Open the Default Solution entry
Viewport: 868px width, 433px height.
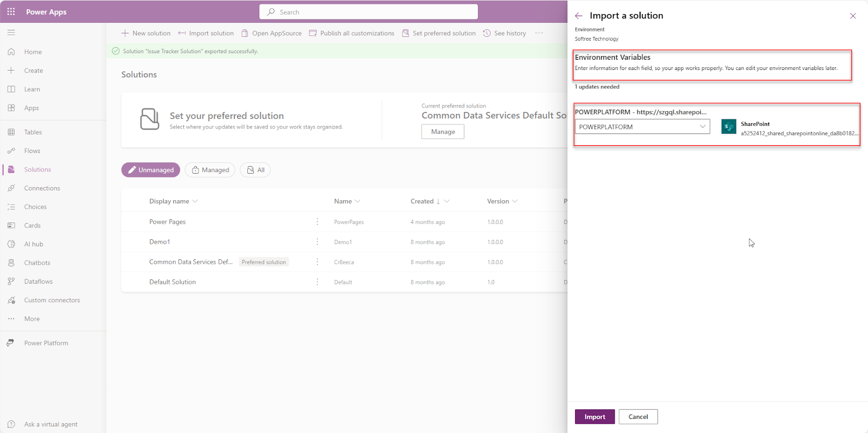[173, 282]
